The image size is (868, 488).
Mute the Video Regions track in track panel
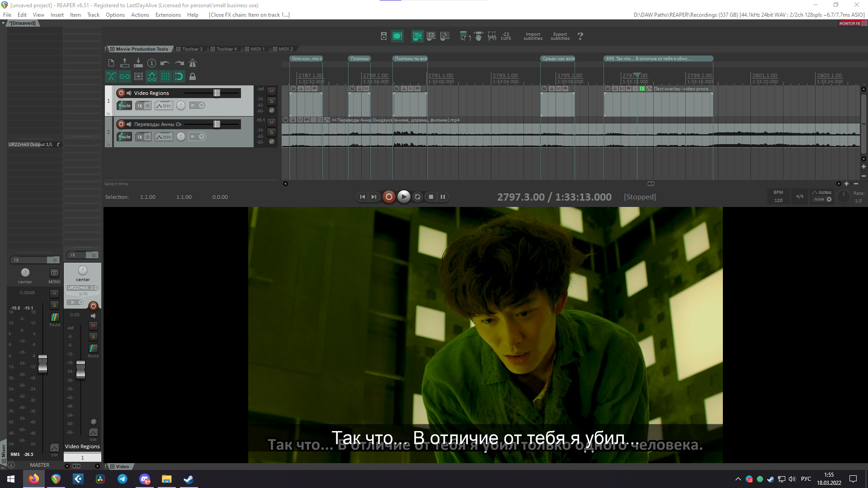[271, 91]
